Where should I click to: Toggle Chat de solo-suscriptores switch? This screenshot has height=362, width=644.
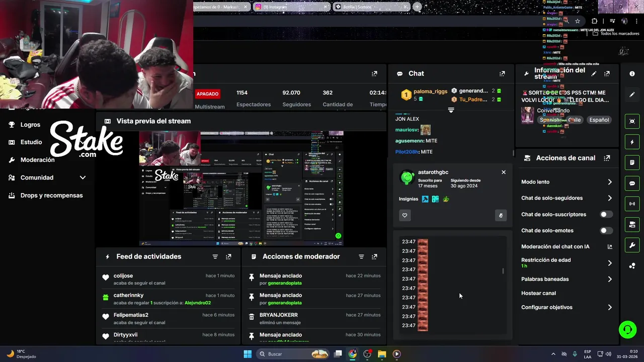click(x=606, y=214)
